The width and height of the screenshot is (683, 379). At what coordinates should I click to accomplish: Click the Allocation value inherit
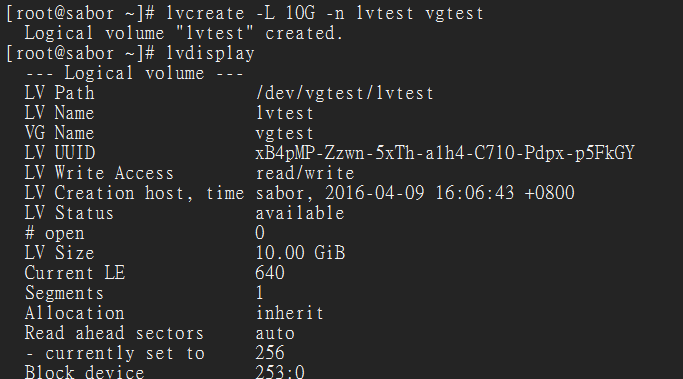pos(289,313)
